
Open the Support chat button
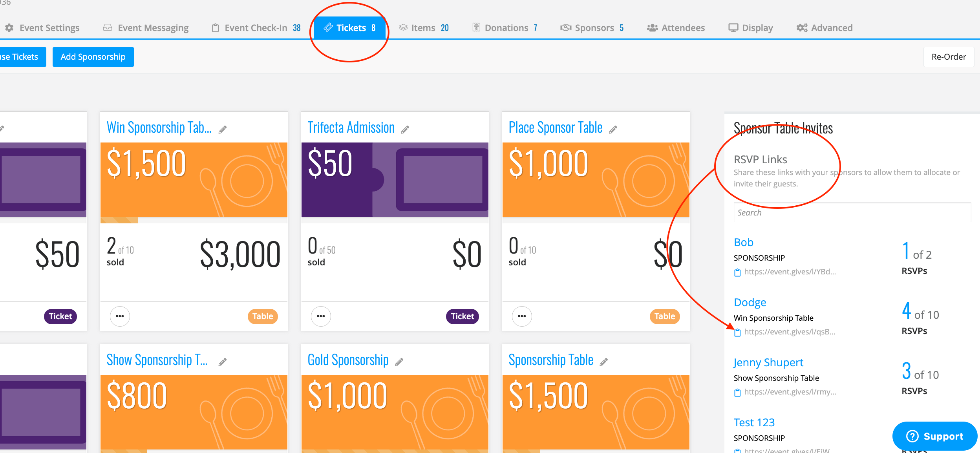coord(934,436)
